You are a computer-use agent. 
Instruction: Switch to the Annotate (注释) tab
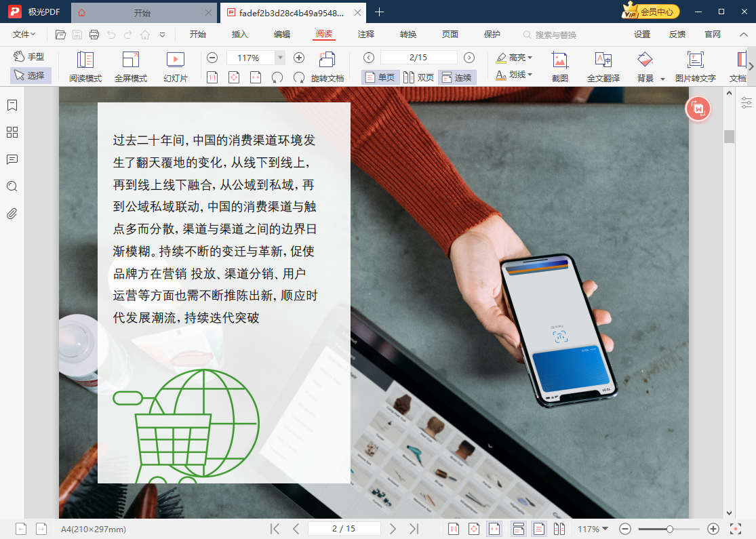coord(366,35)
